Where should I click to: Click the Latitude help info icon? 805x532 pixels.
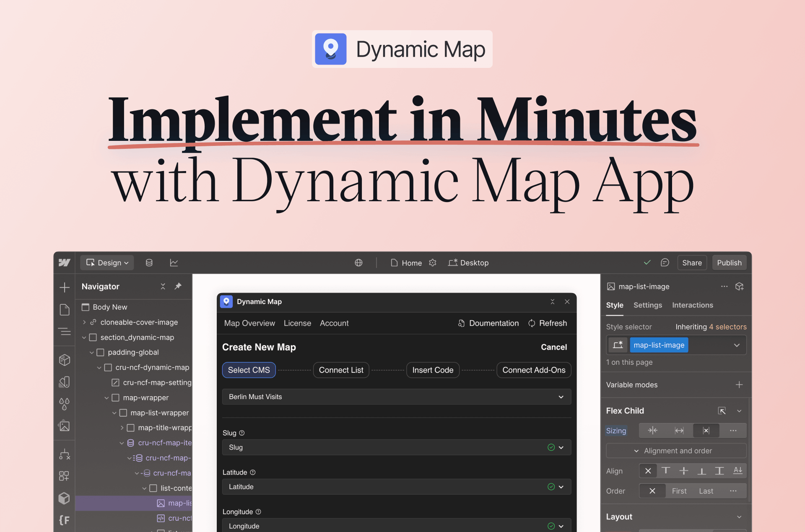(253, 472)
